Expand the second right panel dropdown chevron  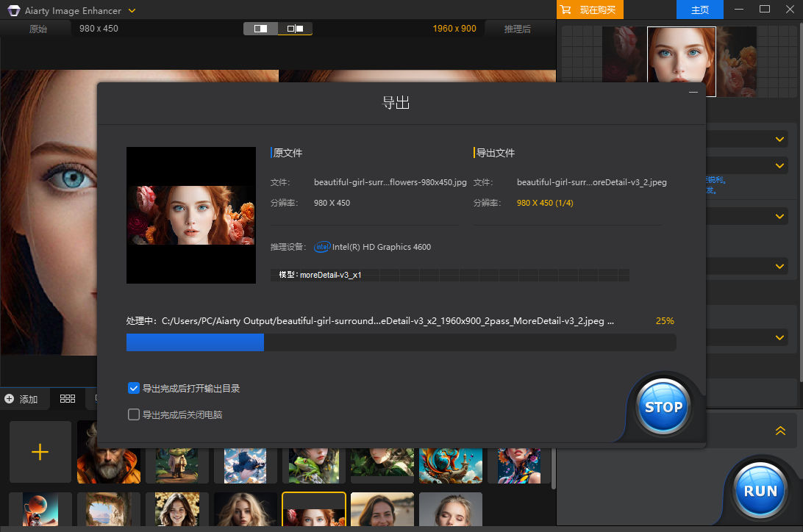pos(779,165)
